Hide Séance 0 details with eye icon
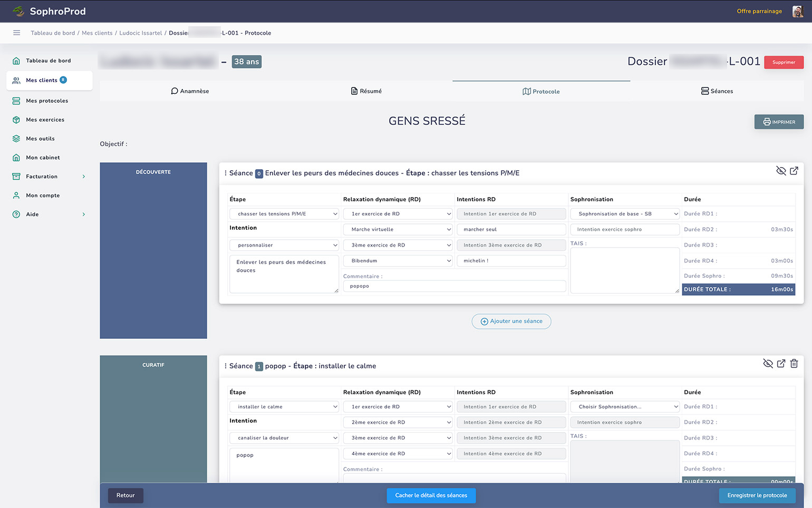812x508 pixels. pyautogui.click(x=781, y=171)
